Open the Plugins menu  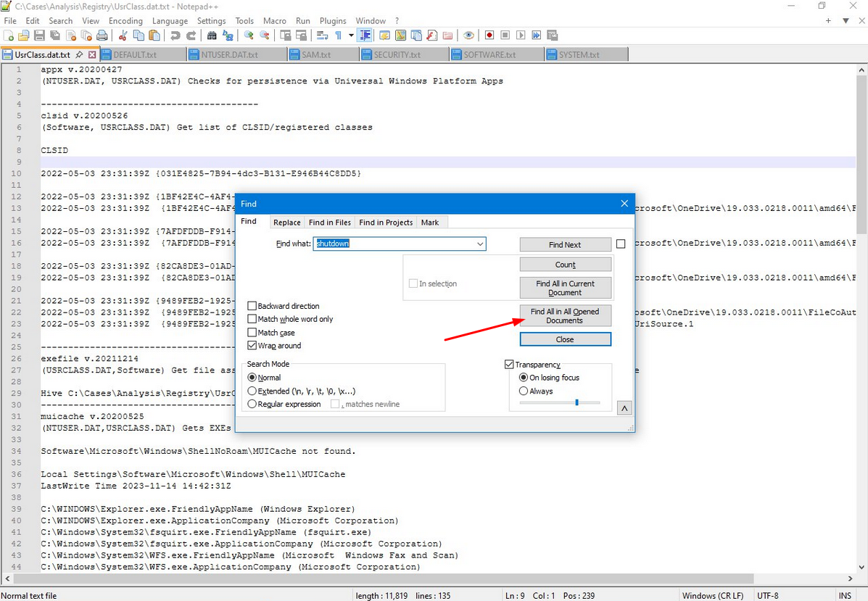(333, 21)
